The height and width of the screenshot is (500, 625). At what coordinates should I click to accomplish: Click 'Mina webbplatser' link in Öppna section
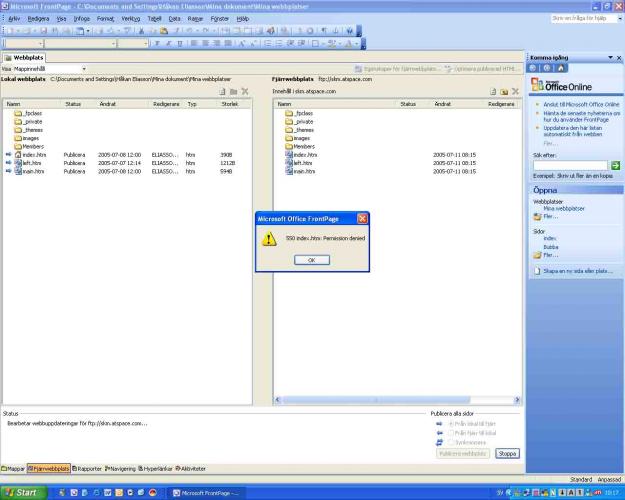pos(563,208)
